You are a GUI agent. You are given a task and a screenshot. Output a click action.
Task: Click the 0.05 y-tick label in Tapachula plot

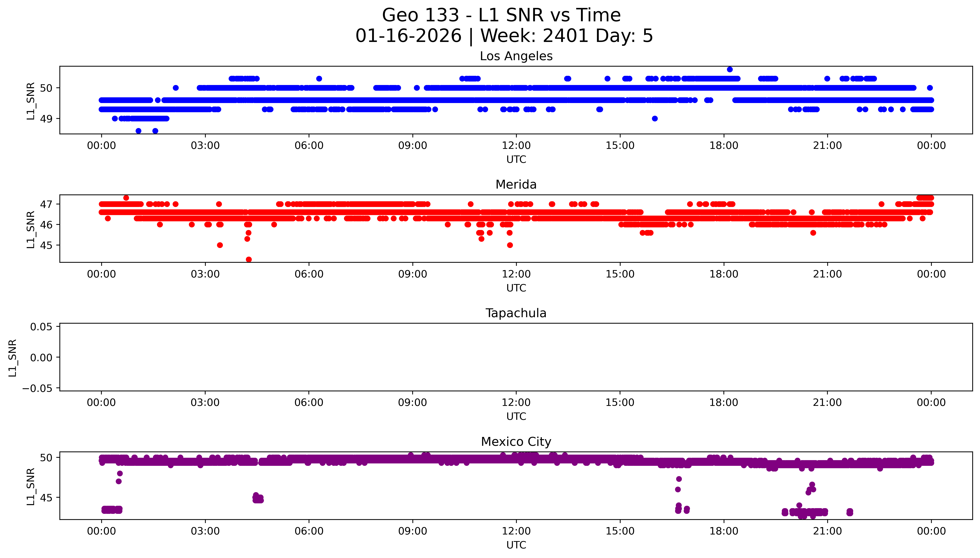(41, 327)
